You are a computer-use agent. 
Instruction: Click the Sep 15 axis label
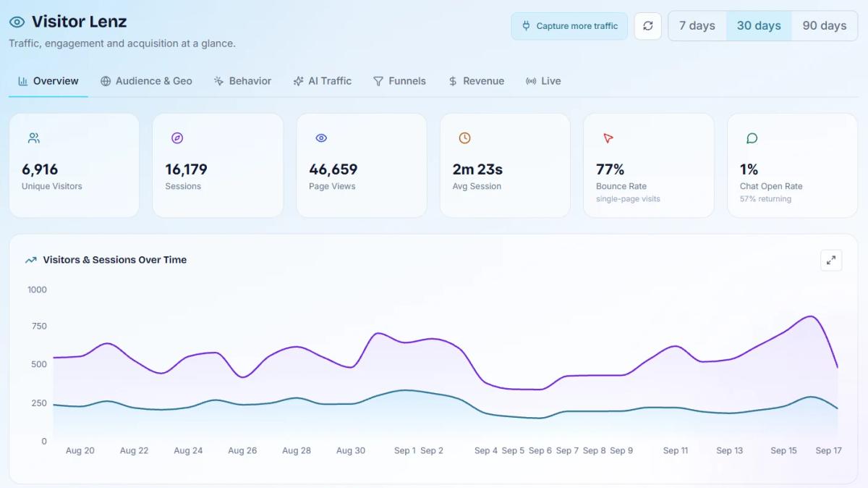click(x=783, y=450)
